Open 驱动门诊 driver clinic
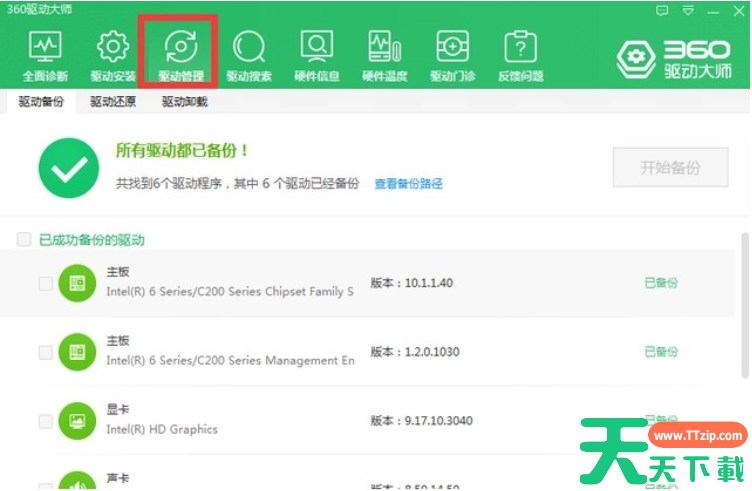This screenshot has width=752, height=491. (x=452, y=53)
